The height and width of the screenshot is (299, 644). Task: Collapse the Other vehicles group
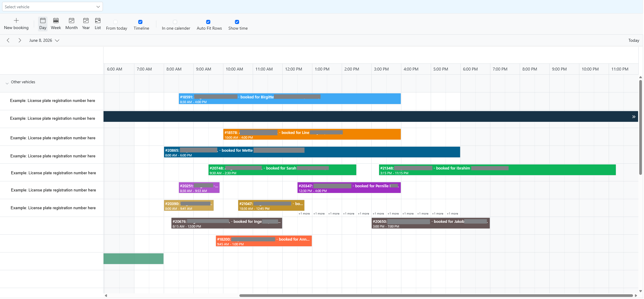click(x=7, y=83)
